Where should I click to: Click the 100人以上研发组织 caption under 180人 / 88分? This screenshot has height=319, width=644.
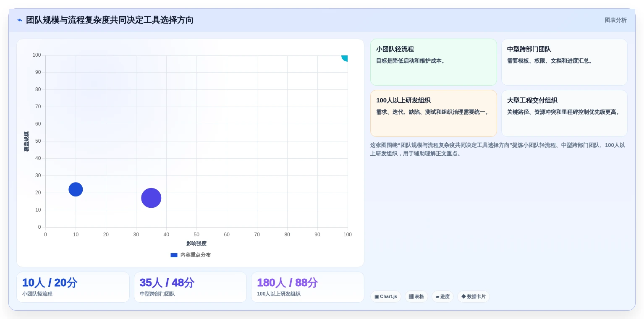click(279, 294)
